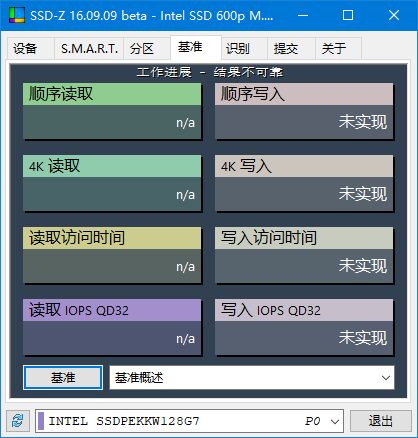Select the 基准 tab
418x438 pixels.
coord(196,47)
